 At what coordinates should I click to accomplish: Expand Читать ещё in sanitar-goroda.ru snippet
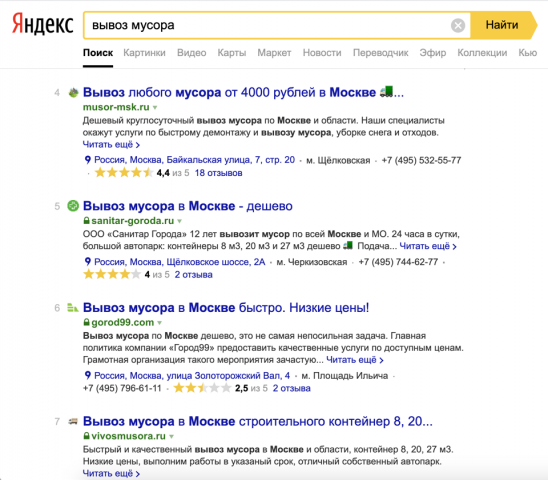click(x=428, y=246)
